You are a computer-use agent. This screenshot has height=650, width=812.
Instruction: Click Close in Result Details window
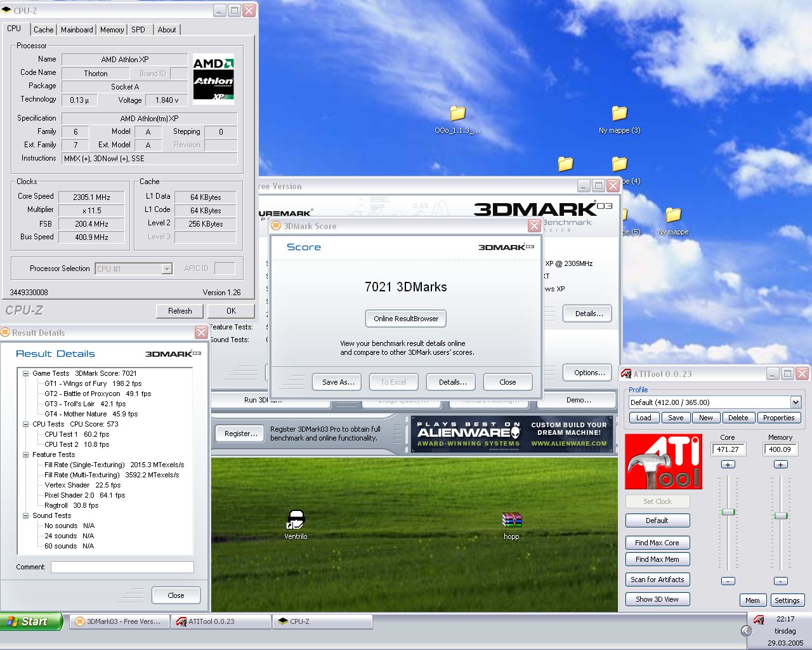pos(176,595)
